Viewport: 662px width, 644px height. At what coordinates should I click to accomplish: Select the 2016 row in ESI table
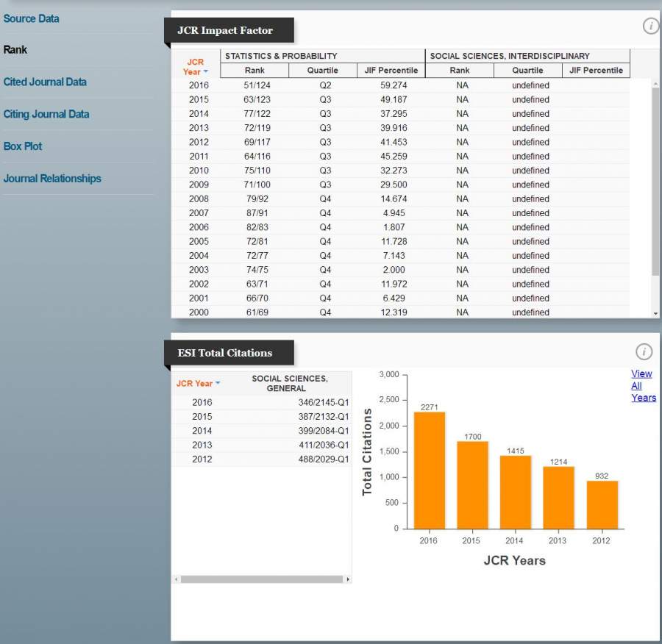pos(262,402)
